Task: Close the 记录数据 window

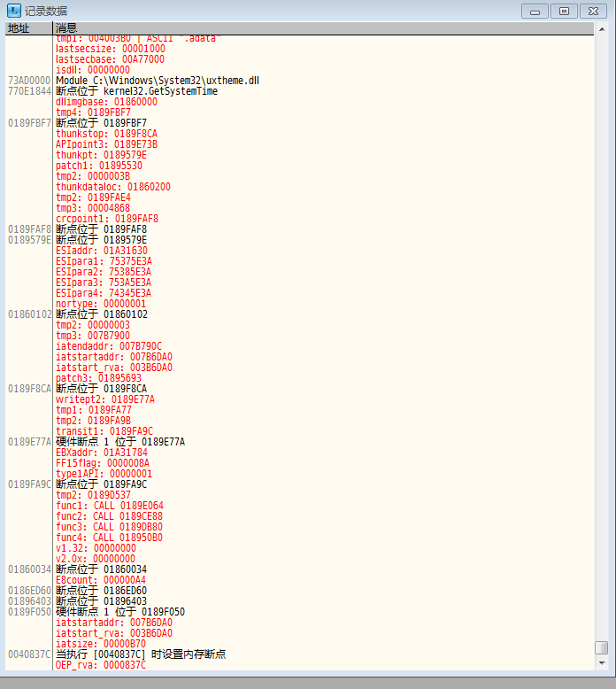Action: [593, 12]
